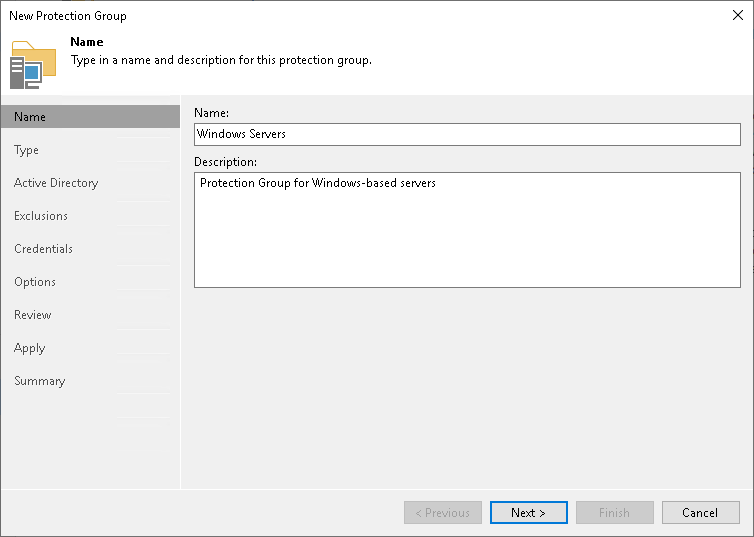Image resolution: width=754 pixels, height=537 pixels.
Task: Click the protection group folder icon
Action: coord(33,65)
